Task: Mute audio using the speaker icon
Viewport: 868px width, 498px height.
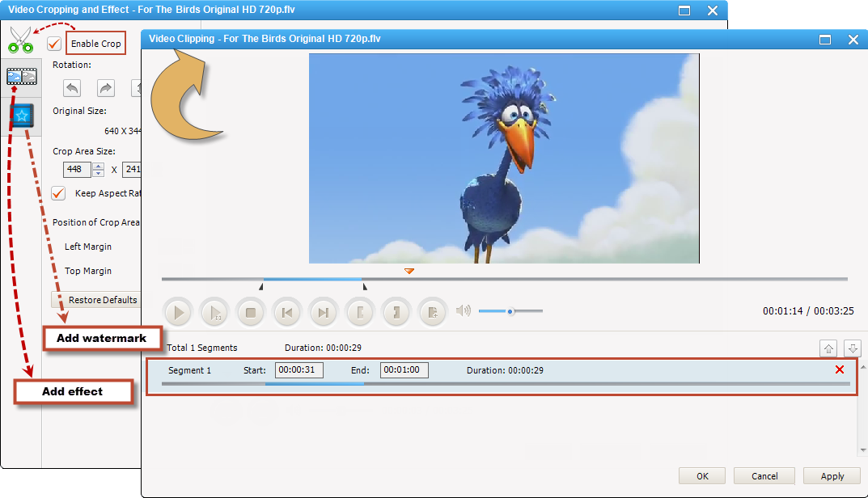Action: pos(463,310)
